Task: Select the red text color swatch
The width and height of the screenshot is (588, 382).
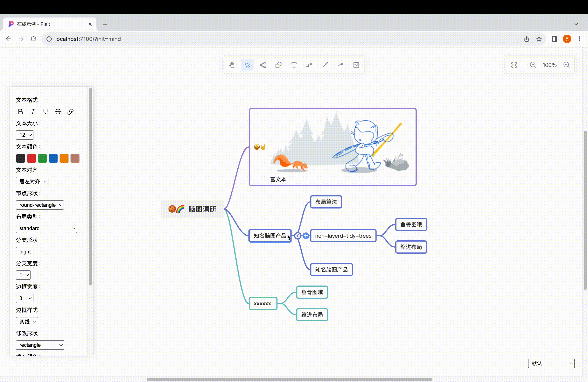Action: (31, 158)
